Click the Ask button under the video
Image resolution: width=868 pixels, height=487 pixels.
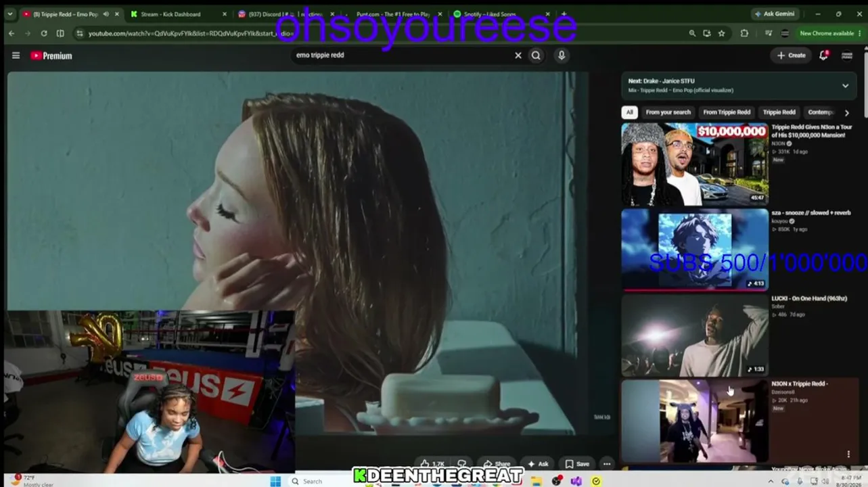click(539, 464)
